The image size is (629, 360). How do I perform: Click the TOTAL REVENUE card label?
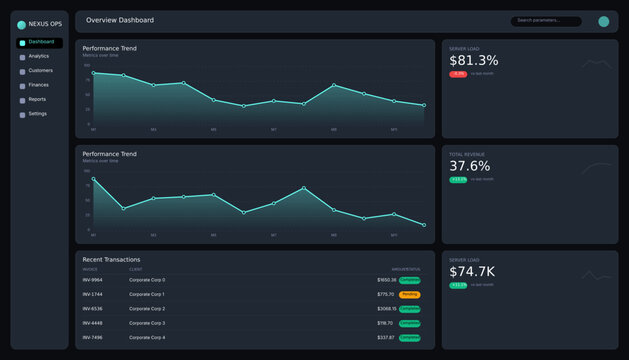pyautogui.click(x=467, y=155)
